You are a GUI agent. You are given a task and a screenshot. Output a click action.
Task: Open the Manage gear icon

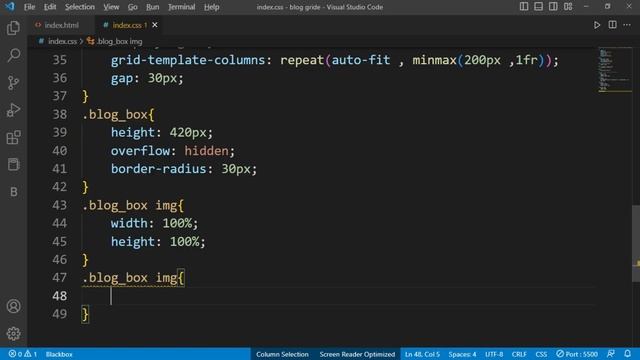tap(13, 333)
